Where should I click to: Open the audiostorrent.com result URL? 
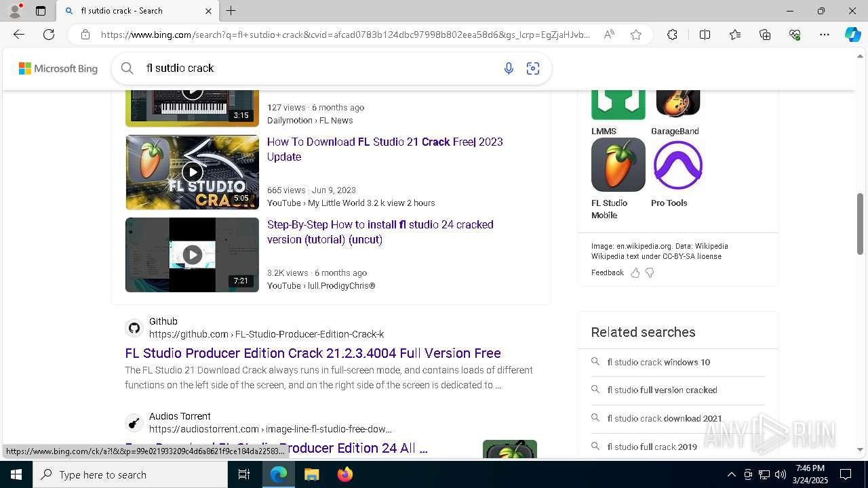coord(271,429)
